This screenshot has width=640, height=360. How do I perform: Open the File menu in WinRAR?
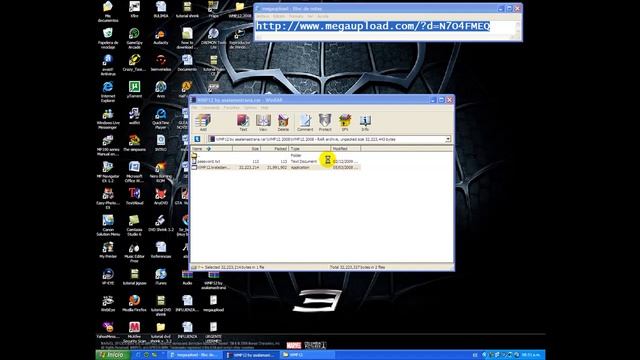(194, 108)
